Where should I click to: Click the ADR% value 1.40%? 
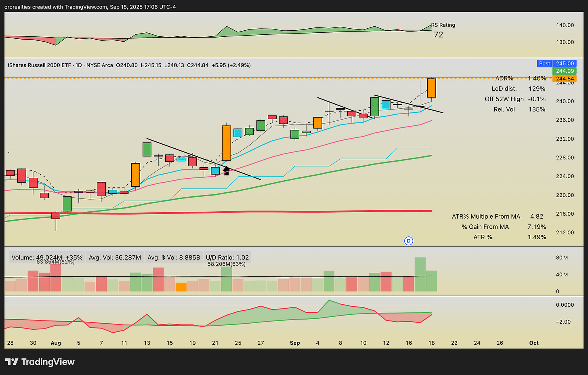[x=537, y=78]
